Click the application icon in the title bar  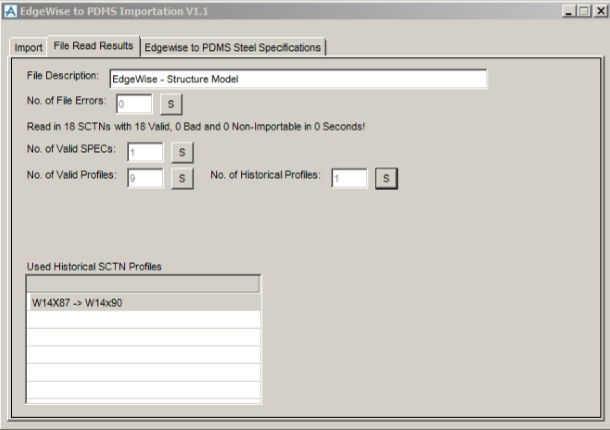[10, 11]
